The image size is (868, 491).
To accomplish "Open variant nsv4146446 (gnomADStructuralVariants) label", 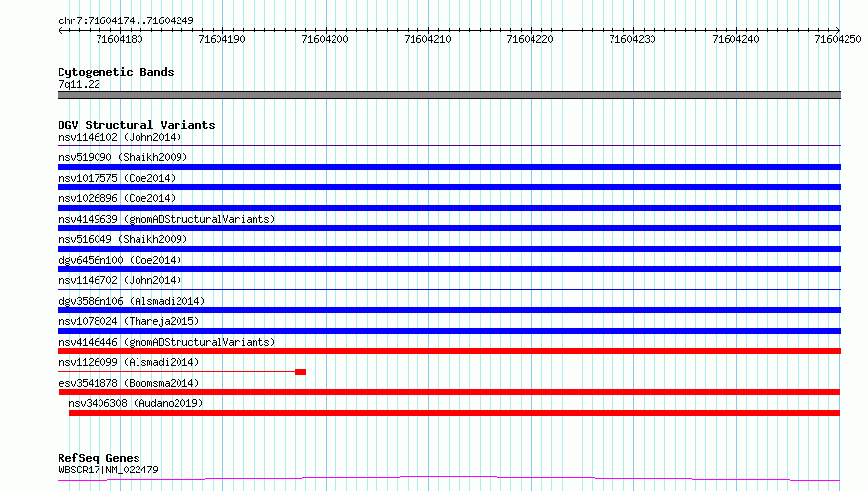I will 167,342.
